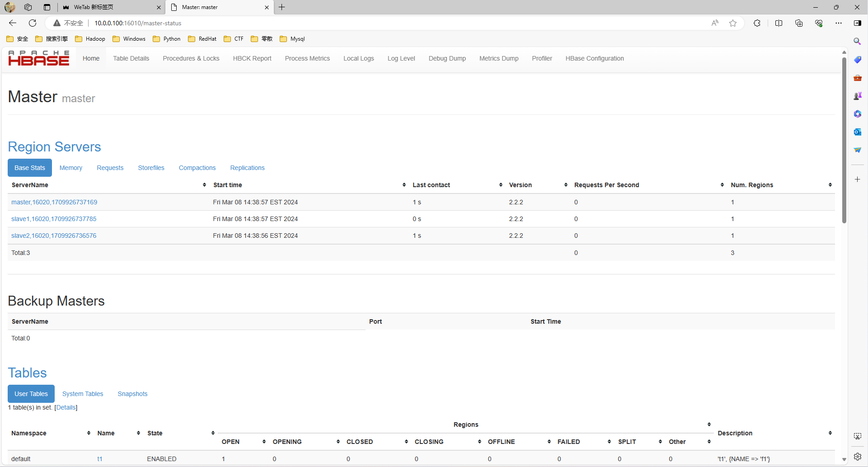Open sidebar Outlook icon
The width and height of the screenshot is (868, 467).
(857, 132)
